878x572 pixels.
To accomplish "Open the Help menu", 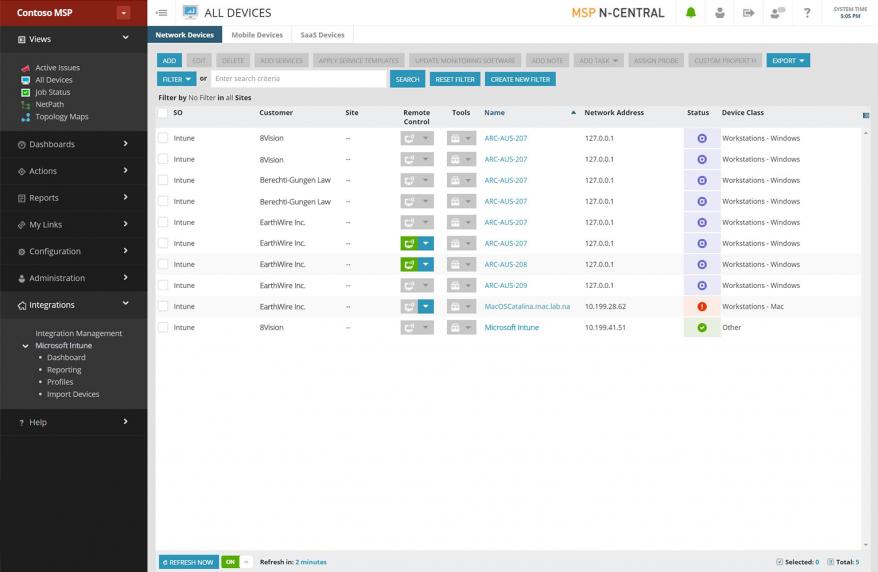I will click(73, 423).
